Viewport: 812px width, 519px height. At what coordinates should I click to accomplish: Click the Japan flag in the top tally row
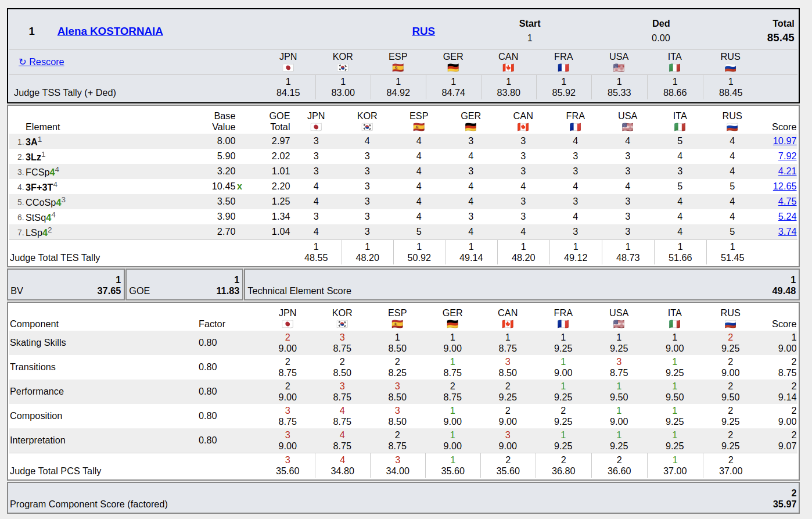coord(288,68)
